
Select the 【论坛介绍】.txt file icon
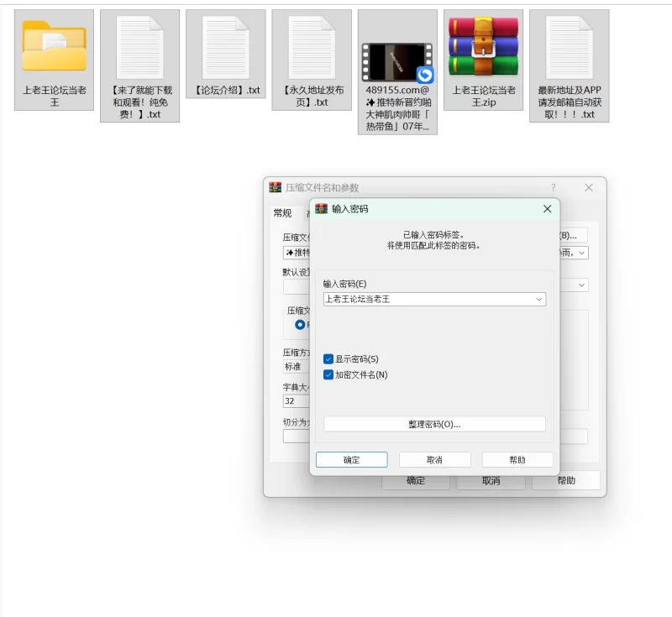[225, 47]
